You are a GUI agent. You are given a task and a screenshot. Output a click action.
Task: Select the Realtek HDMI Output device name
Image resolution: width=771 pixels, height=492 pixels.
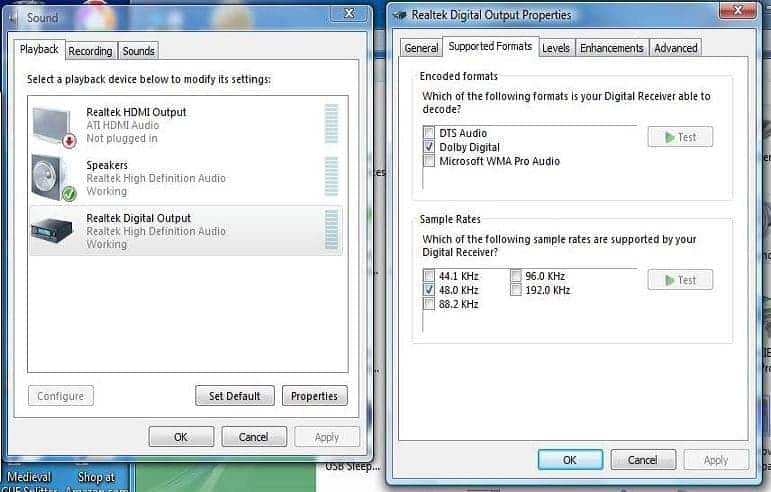click(x=136, y=112)
